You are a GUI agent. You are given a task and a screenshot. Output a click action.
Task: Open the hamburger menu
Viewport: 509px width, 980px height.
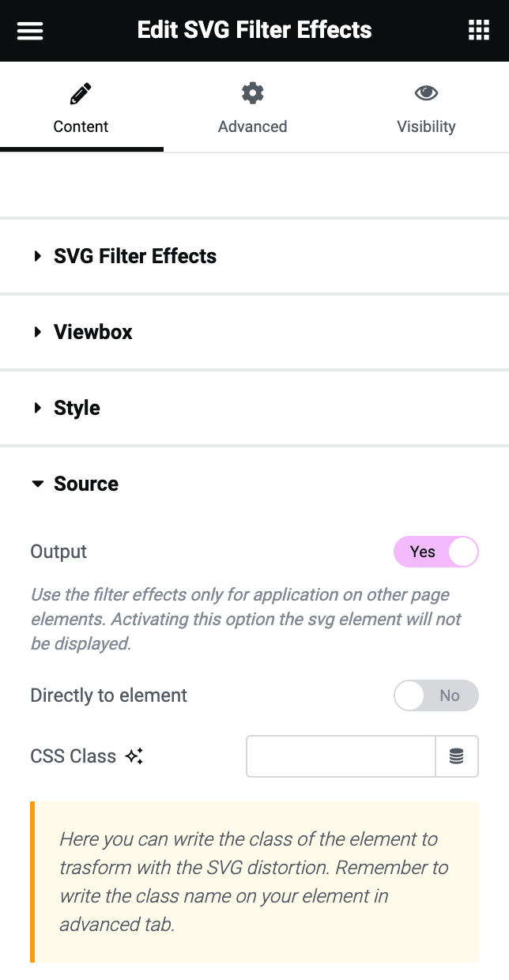coord(29,30)
